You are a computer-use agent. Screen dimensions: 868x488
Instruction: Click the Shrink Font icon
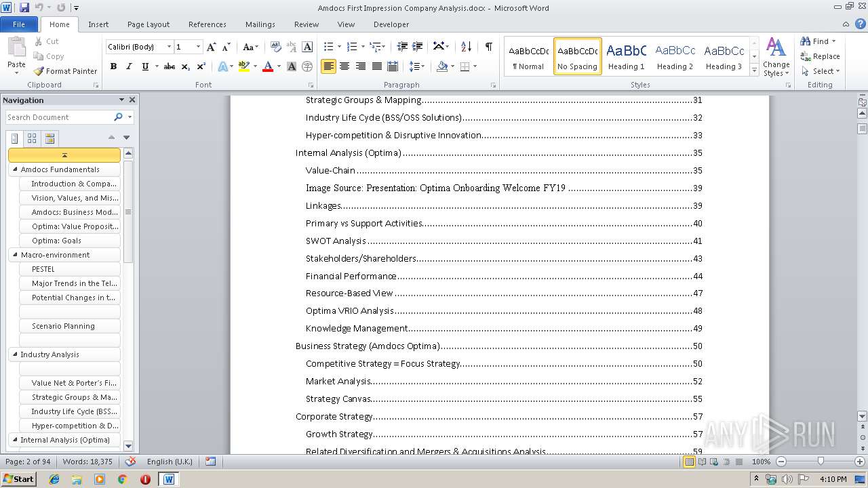click(226, 47)
